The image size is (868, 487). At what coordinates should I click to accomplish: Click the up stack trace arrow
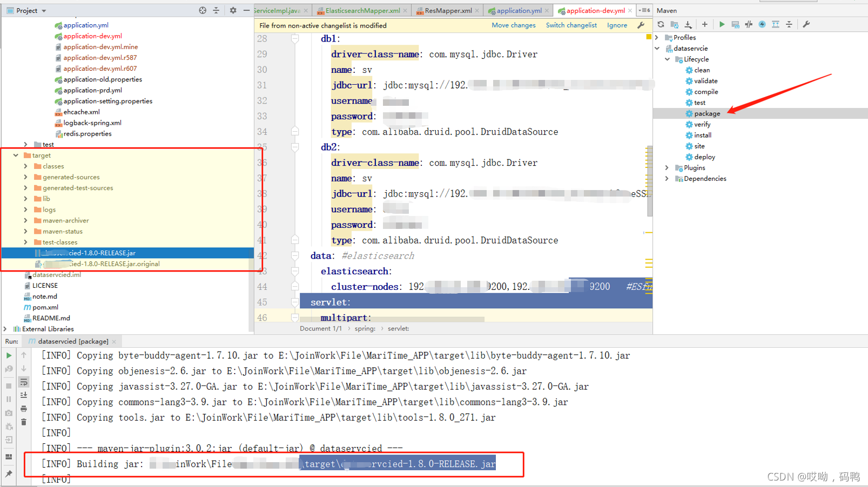pos(24,355)
